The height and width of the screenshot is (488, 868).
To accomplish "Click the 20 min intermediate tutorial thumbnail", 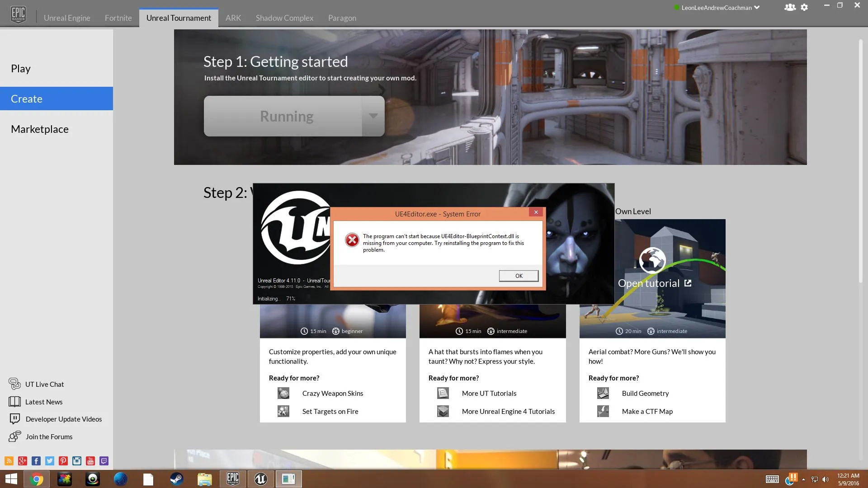I will click(670, 278).
